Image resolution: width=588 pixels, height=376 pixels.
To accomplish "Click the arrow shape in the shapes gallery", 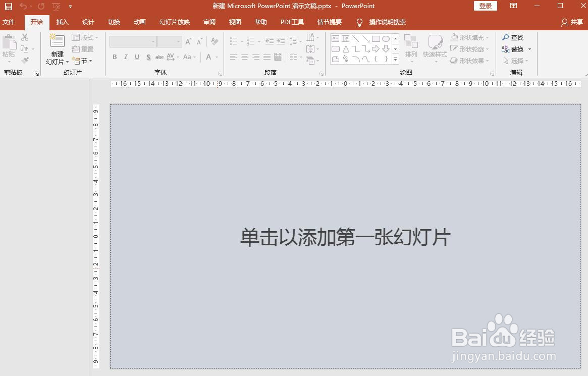I will (376, 48).
